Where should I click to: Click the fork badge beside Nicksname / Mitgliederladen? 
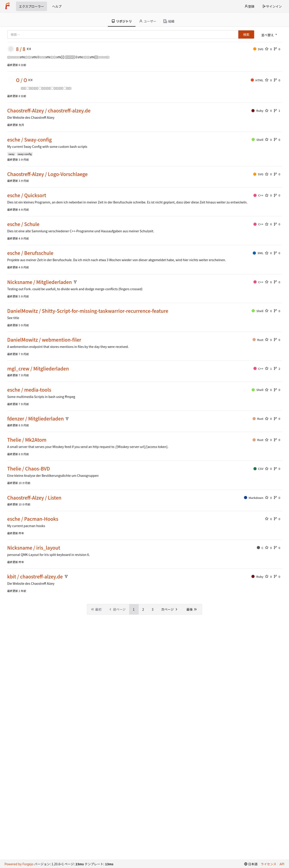tap(75, 282)
